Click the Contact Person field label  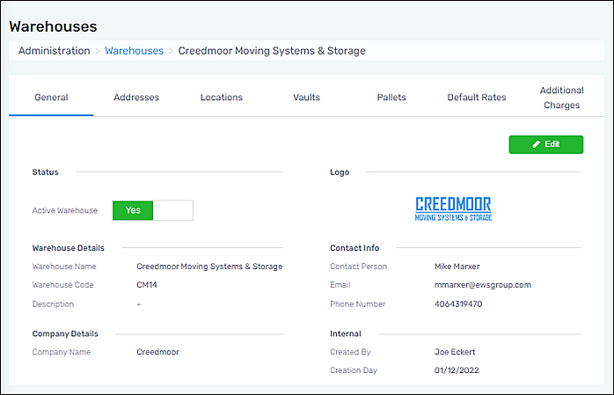tap(358, 267)
